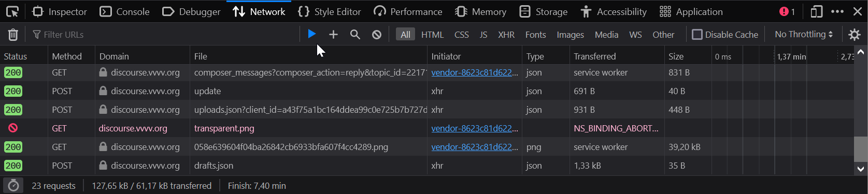
Task: Open the Application tab
Action: (691, 11)
